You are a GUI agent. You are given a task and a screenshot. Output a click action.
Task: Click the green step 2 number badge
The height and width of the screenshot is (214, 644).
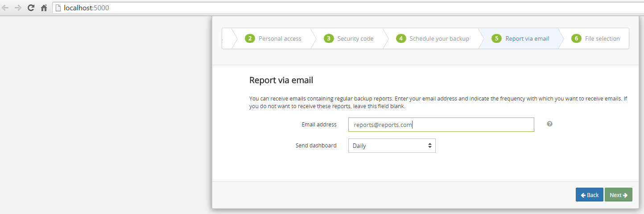250,38
